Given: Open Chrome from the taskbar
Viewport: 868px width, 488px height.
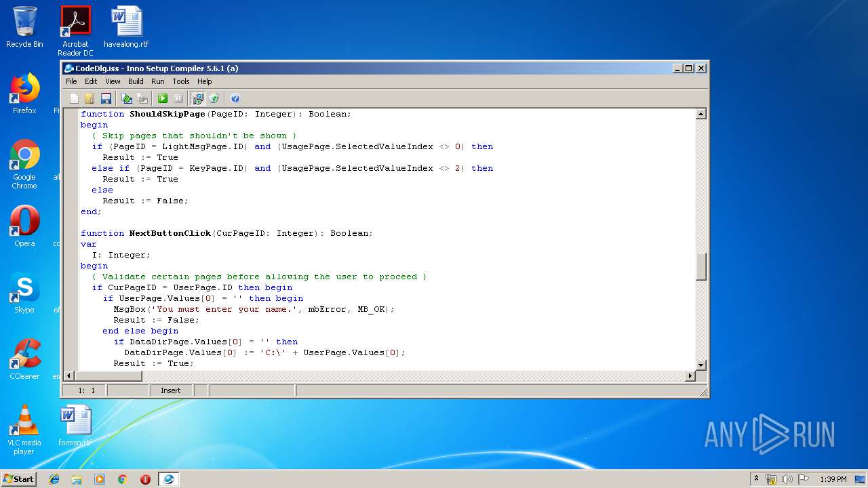Looking at the screenshot, I should click(x=122, y=479).
